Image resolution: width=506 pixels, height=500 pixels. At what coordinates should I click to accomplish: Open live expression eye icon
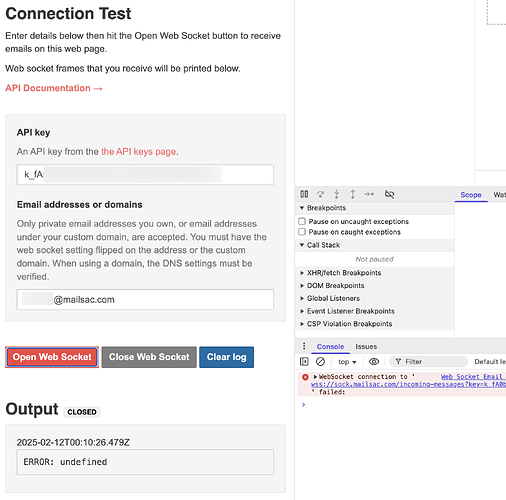[374, 361]
